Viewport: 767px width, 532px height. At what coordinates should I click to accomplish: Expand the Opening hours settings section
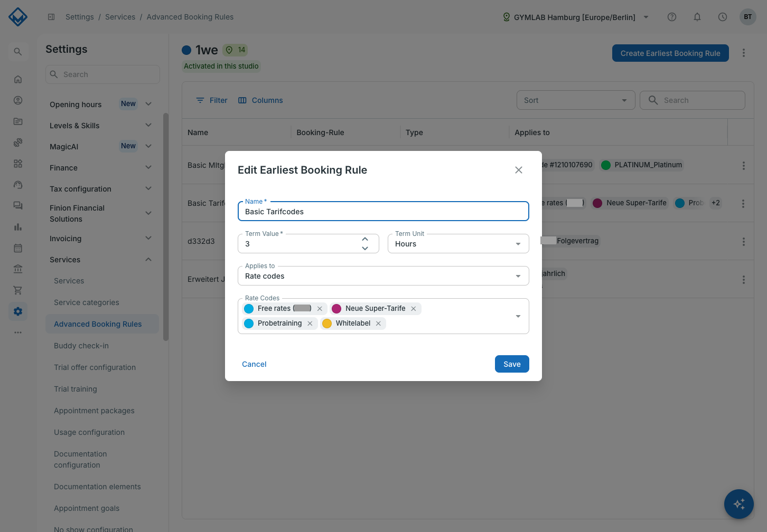[x=148, y=104]
